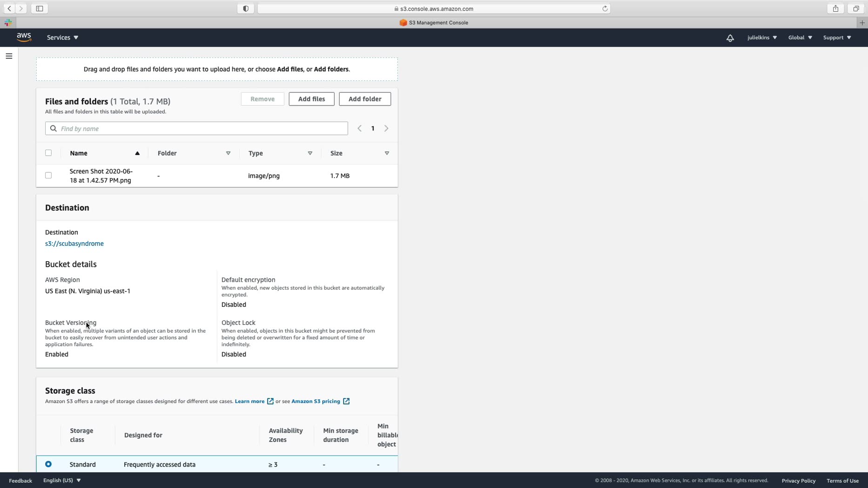This screenshot has width=868, height=488.
Task: Reload the page with the refresh icon
Action: point(605,8)
